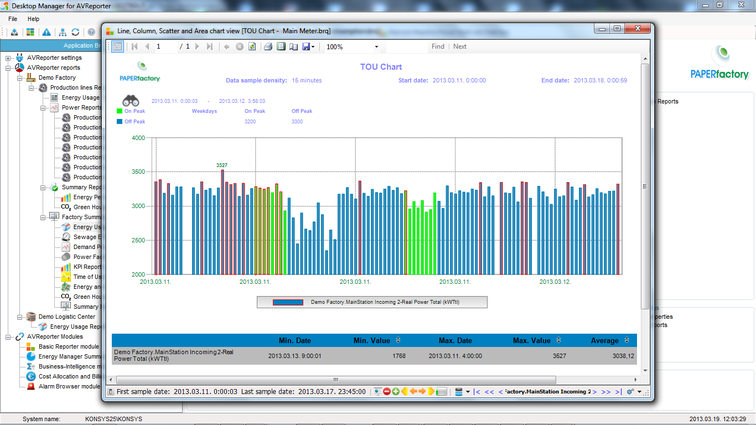756x425 pixels.
Task: Click the green add/zoom-in circle icon
Action: [x=396, y=392]
